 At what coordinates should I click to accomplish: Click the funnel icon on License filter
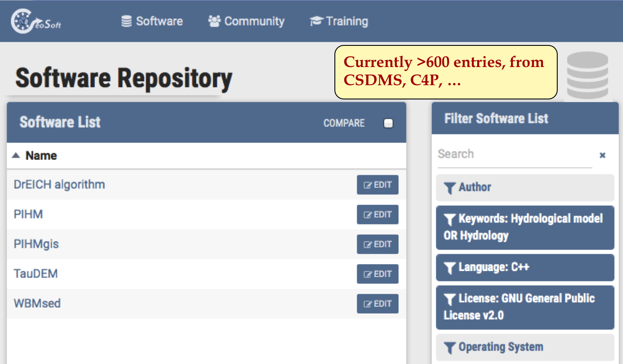[x=450, y=299]
